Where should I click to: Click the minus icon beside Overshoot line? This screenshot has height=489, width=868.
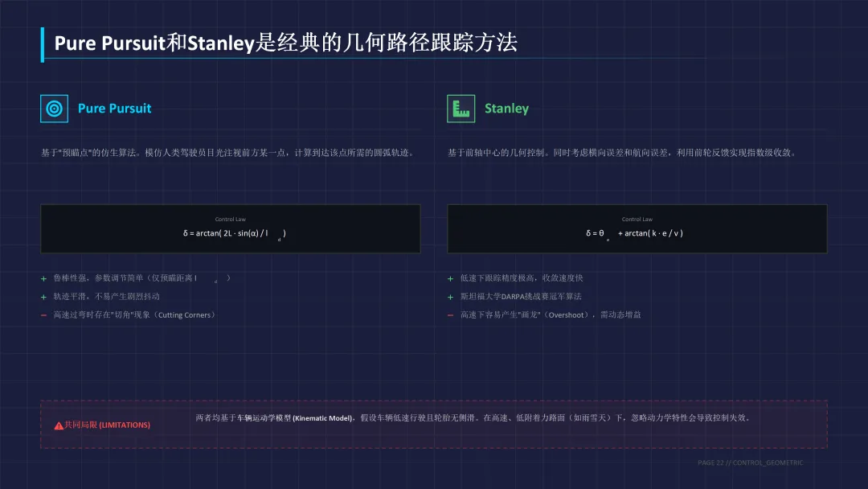451,315
